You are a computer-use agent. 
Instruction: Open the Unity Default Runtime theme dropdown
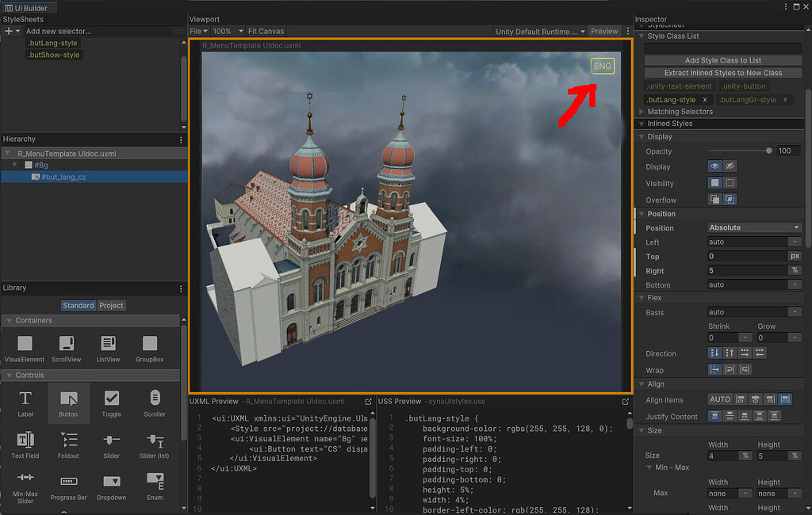coord(538,31)
